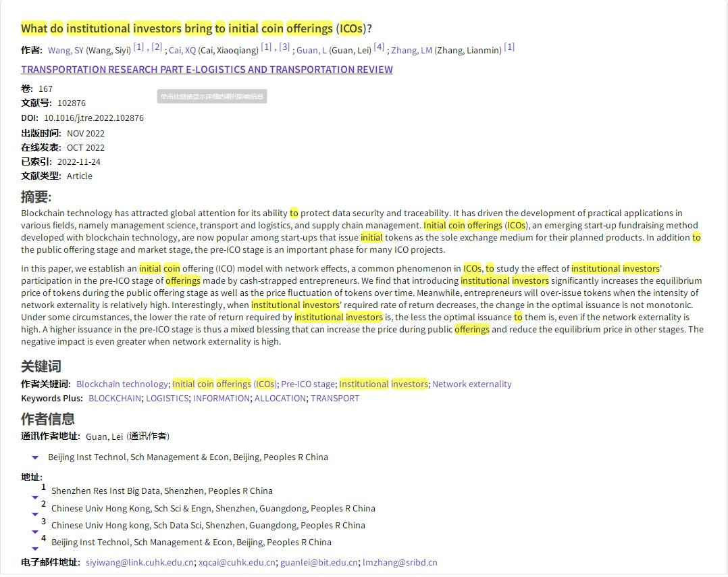Select the ALLOCATION Keywords Plus term
728x577 pixels.
(x=280, y=399)
